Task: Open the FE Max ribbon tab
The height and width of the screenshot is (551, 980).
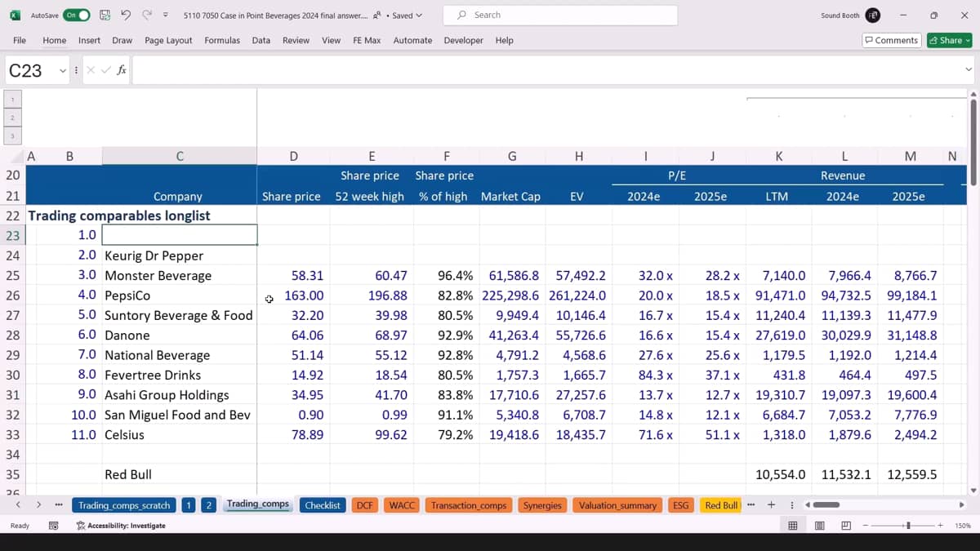Action: click(367, 40)
